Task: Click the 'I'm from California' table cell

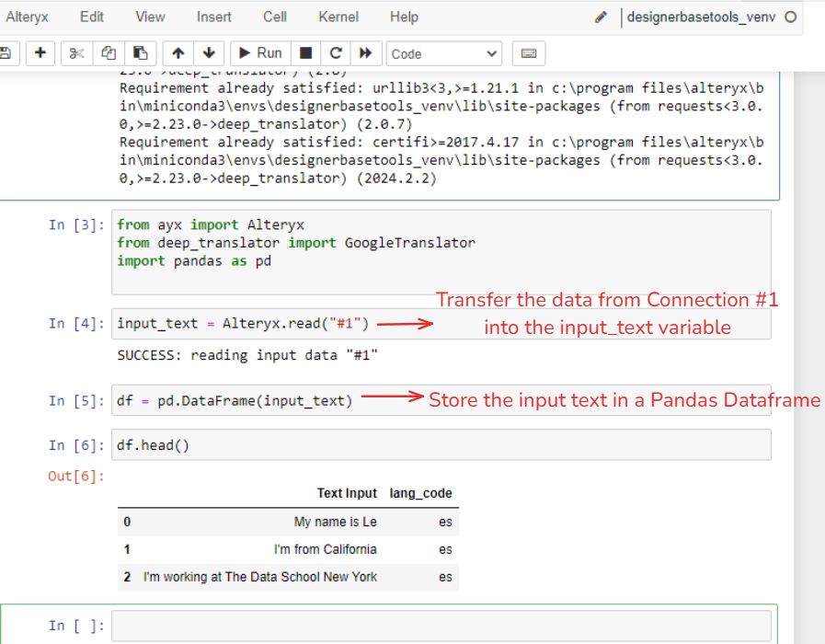Action: coord(326,549)
